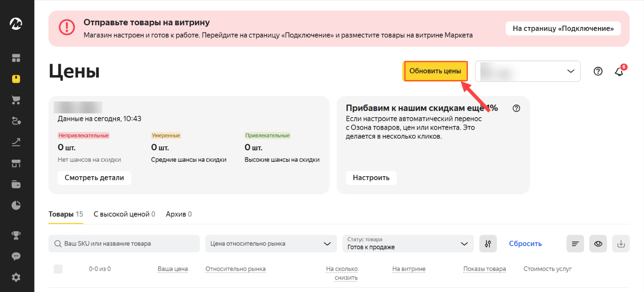Viewport: 644px width, 292px height.
Task: Switch to 'С высокой ценой' tab
Action: point(124,214)
